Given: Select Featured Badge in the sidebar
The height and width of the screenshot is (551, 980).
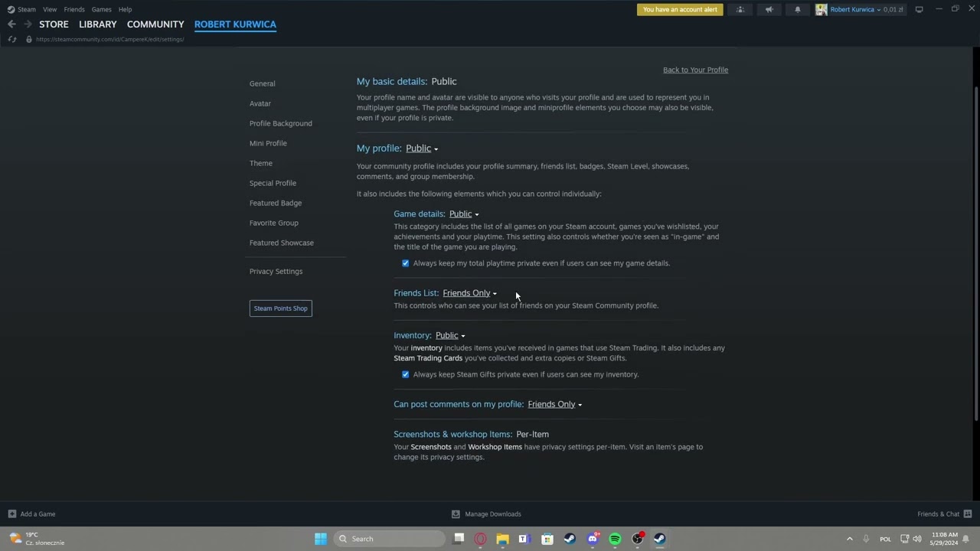Looking at the screenshot, I should point(276,203).
